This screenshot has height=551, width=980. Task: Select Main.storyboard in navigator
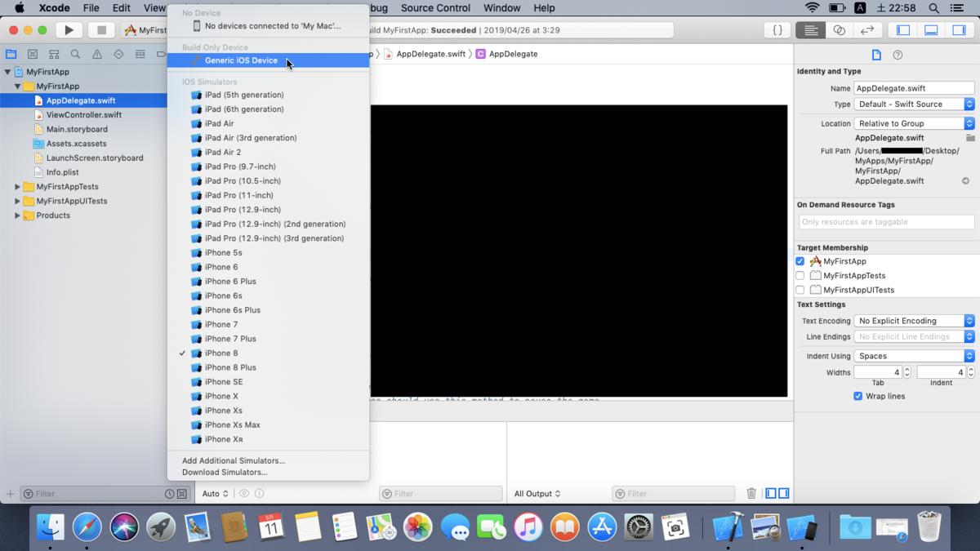[x=77, y=129]
